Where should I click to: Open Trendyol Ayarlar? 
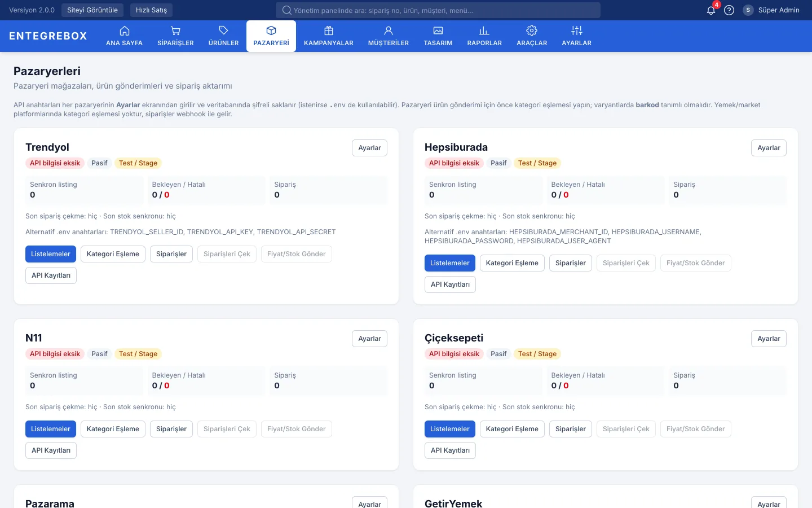point(370,148)
